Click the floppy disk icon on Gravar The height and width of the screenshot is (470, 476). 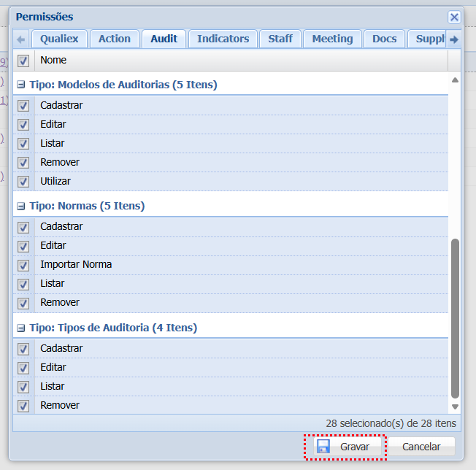pos(323,447)
